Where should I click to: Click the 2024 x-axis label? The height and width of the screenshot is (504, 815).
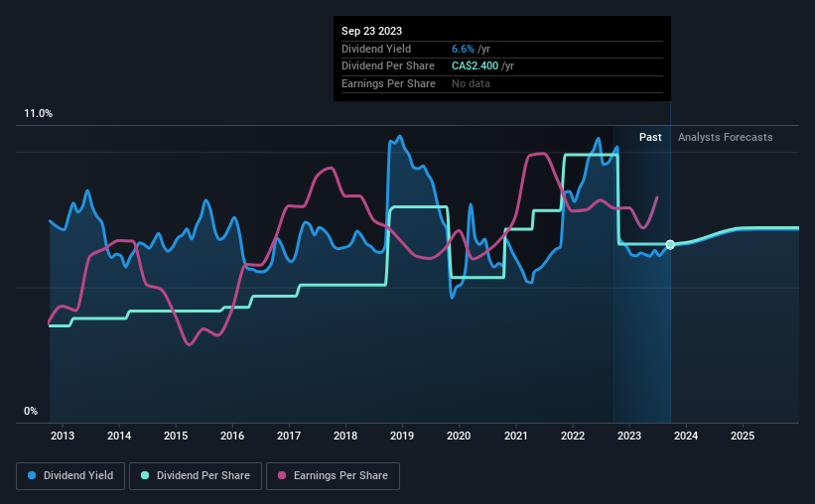coord(686,436)
